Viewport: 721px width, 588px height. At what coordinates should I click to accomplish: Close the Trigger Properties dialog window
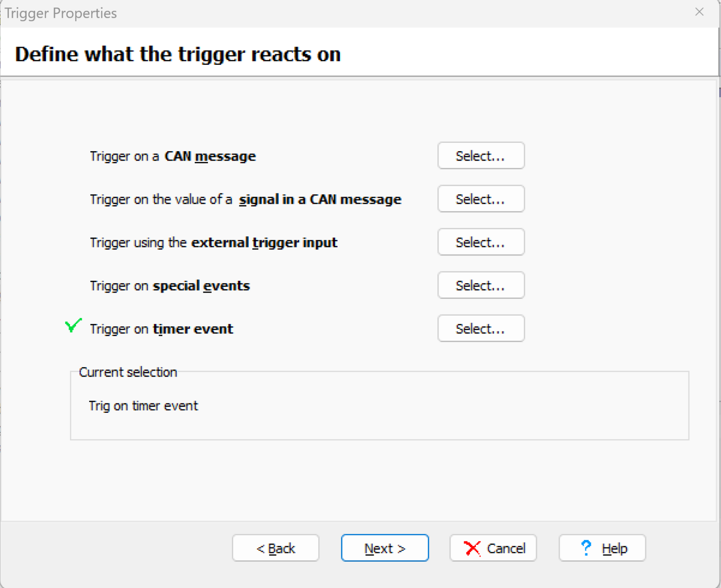point(699,12)
